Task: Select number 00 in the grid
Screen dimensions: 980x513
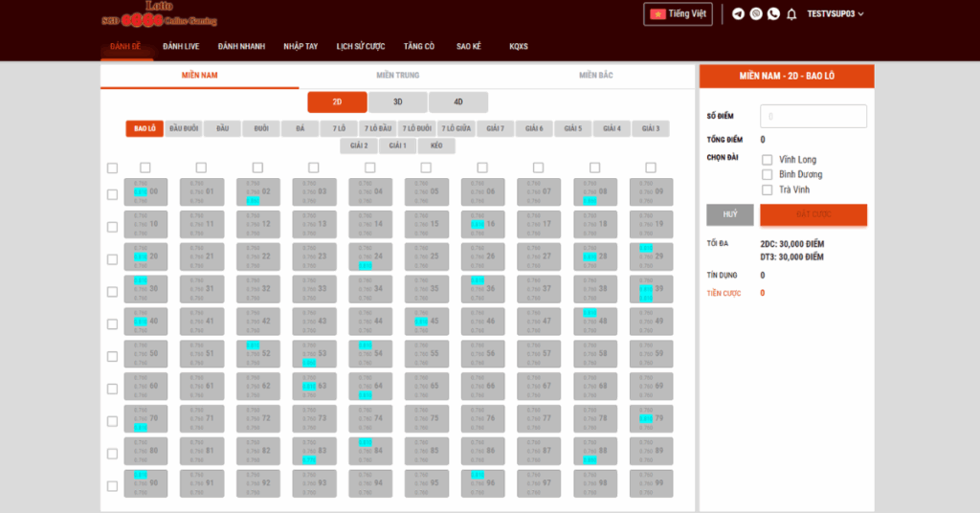Action: 145,191
